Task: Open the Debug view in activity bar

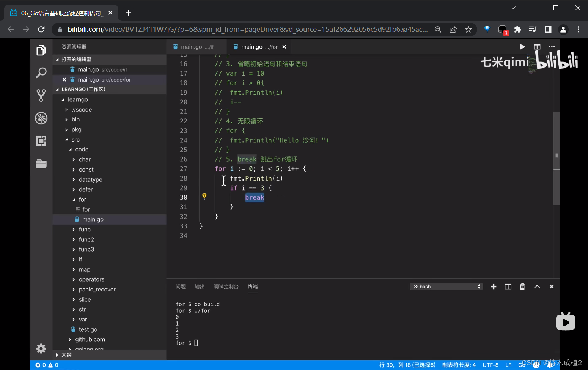Action: pos(41,118)
